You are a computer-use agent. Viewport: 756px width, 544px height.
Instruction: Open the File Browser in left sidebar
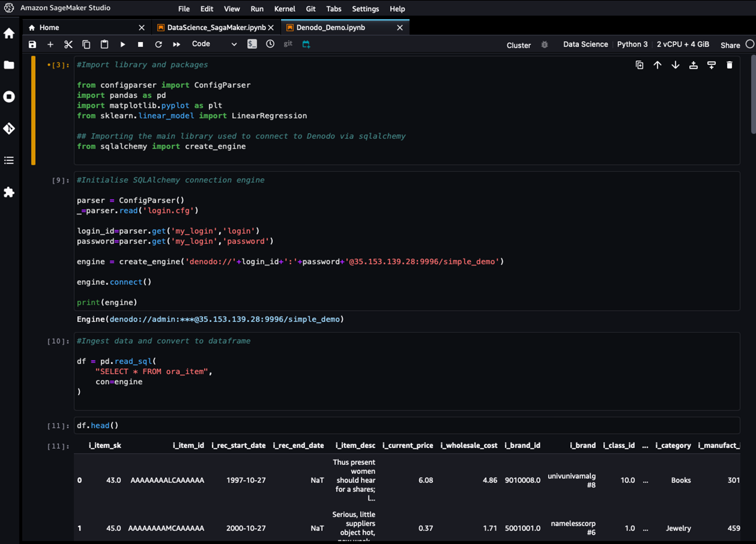(x=9, y=65)
